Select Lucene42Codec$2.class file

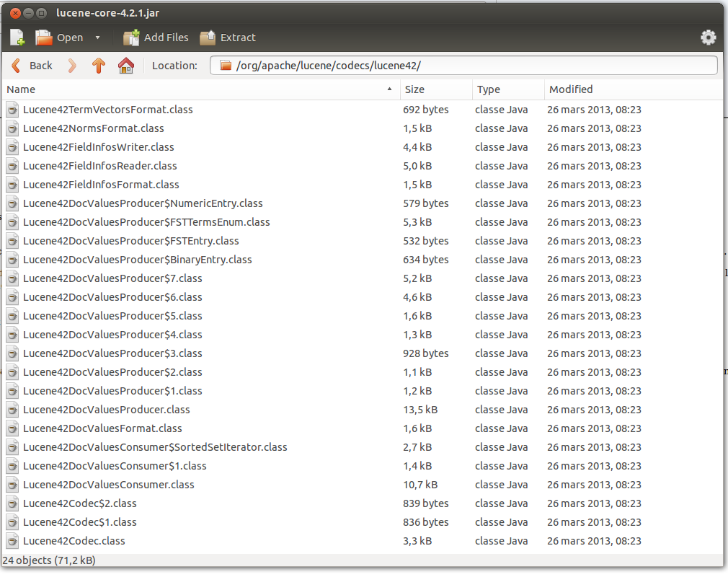362,503
